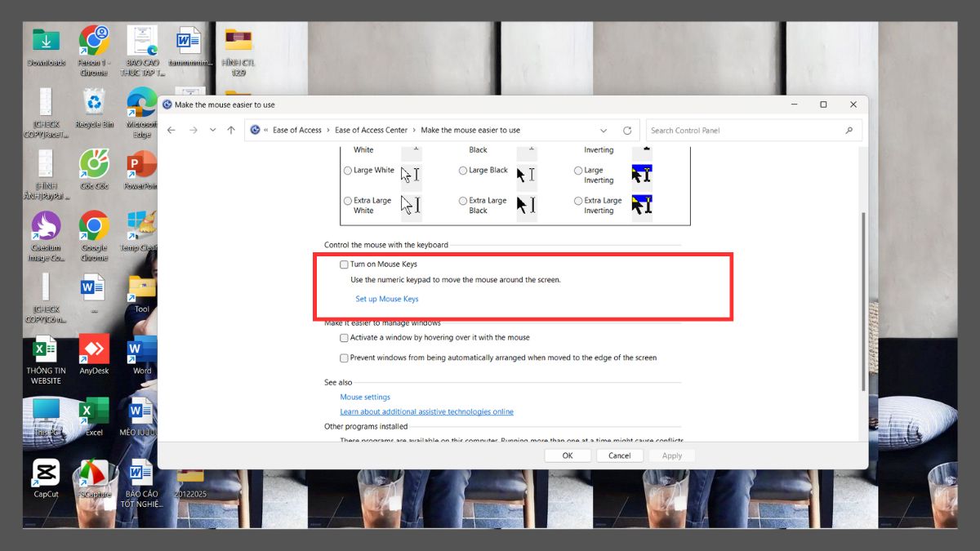Open FSCapture from the desktop
Viewport: 980px width, 551px height.
[x=93, y=473]
